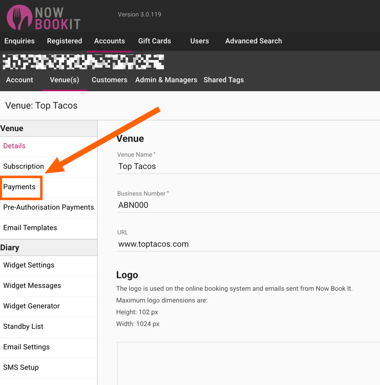Click the Business Number field
The height and width of the screenshot is (385, 380).
point(248,205)
